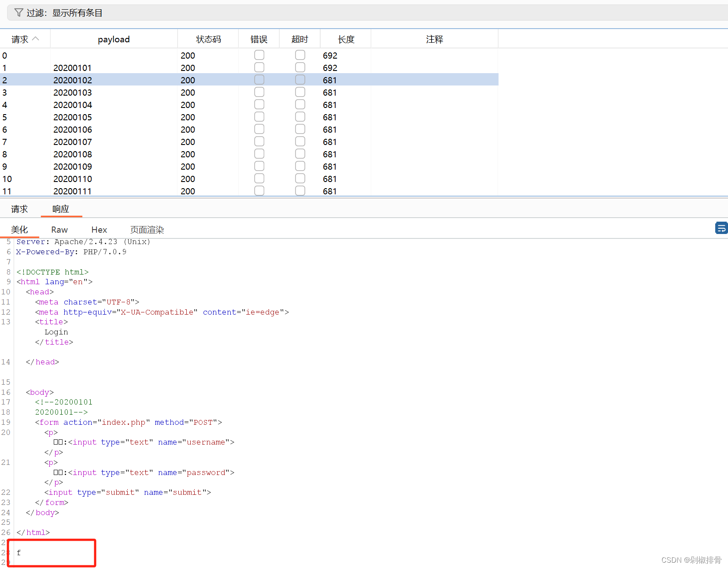Click the search input containing "f"
The width and height of the screenshot is (728, 568).
(x=51, y=553)
